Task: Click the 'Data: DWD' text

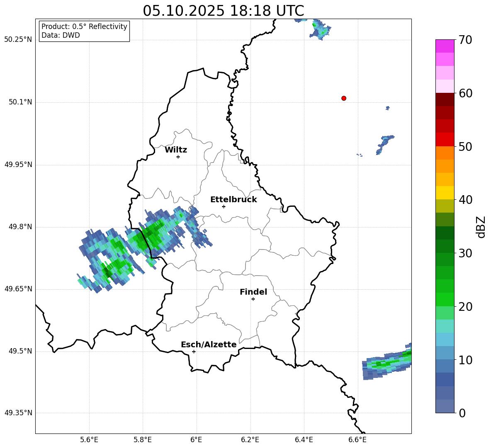Action: coord(61,35)
